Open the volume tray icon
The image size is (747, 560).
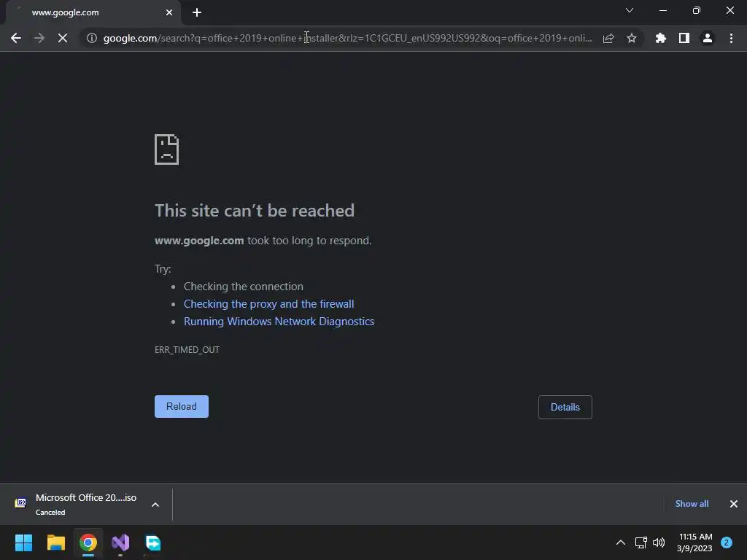point(659,542)
